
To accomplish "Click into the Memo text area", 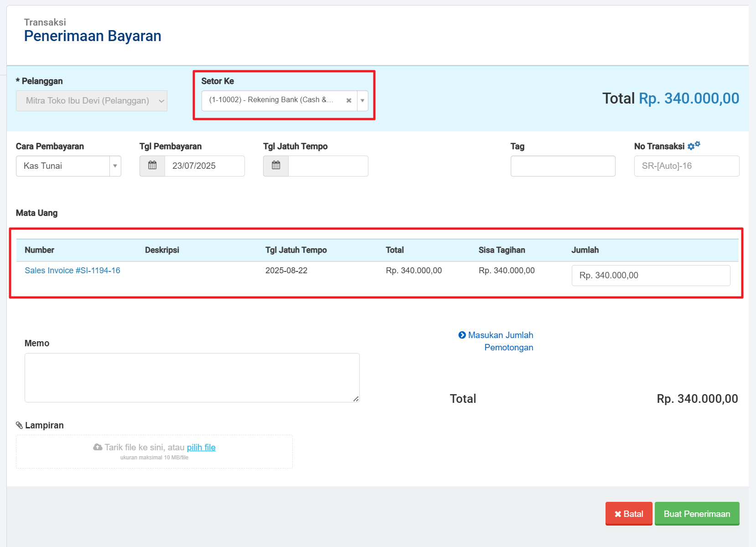I will (x=192, y=377).
